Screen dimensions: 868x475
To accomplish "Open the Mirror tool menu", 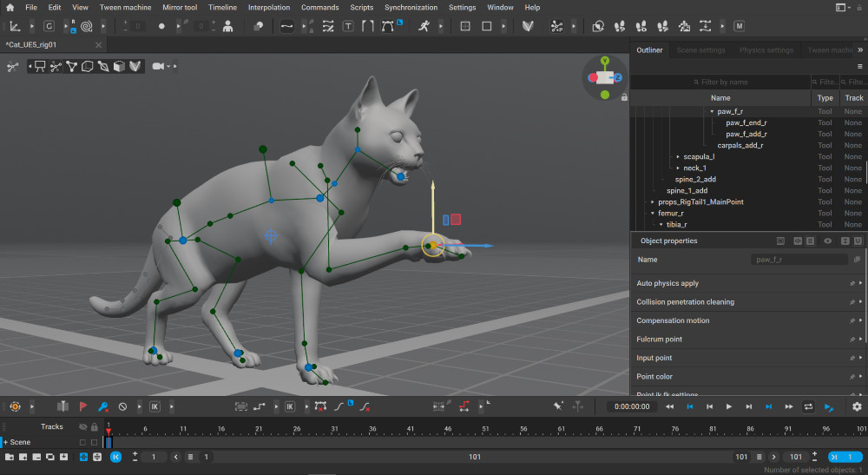I will 180,7.
